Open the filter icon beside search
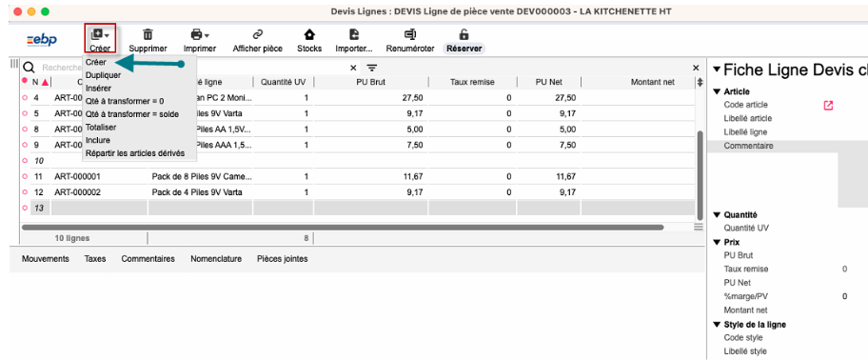This screenshot has width=868, height=360. point(372,68)
